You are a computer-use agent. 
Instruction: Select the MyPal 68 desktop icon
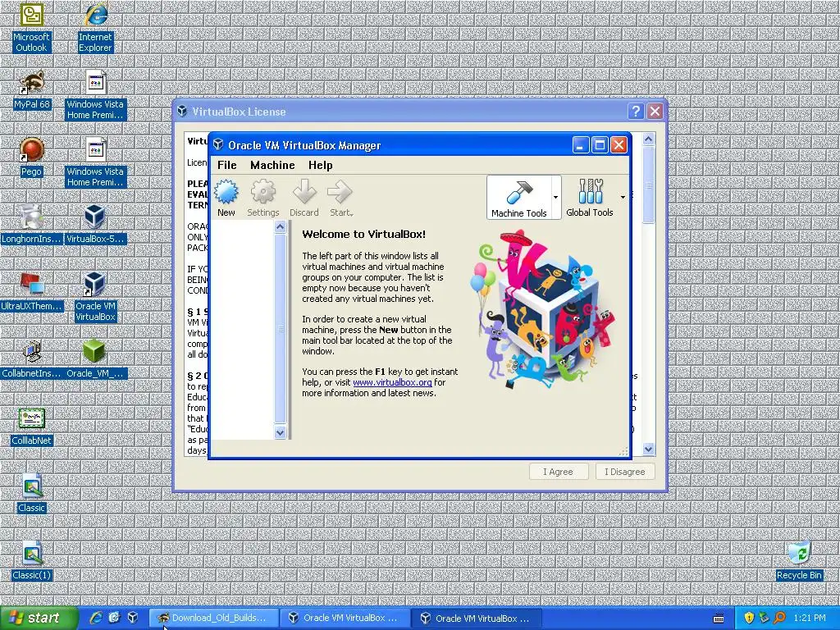click(32, 90)
